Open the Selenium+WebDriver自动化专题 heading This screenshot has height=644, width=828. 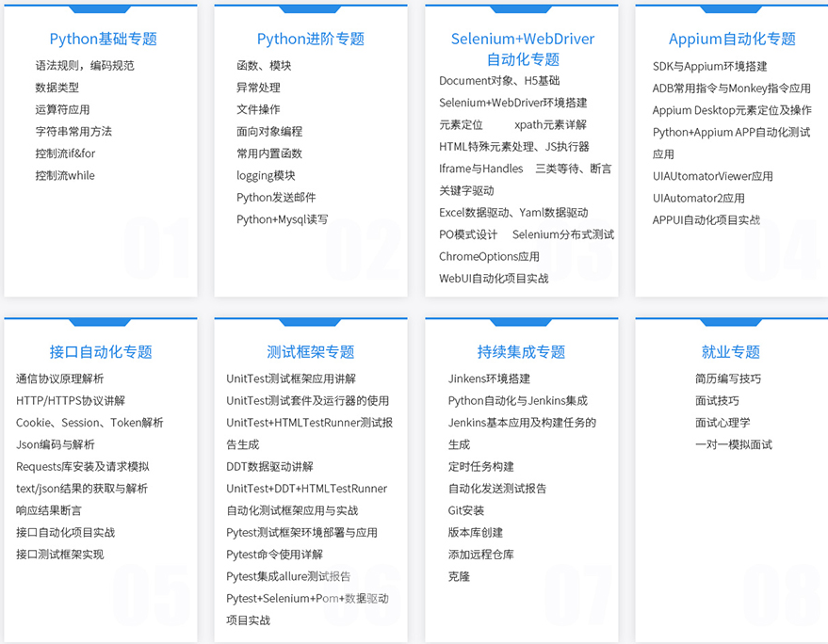tap(521, 49)
